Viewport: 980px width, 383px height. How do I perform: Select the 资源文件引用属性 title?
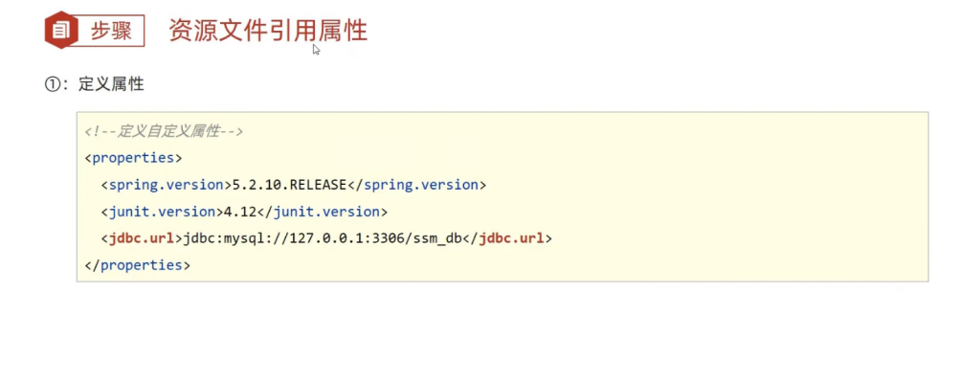pos(268,30)
